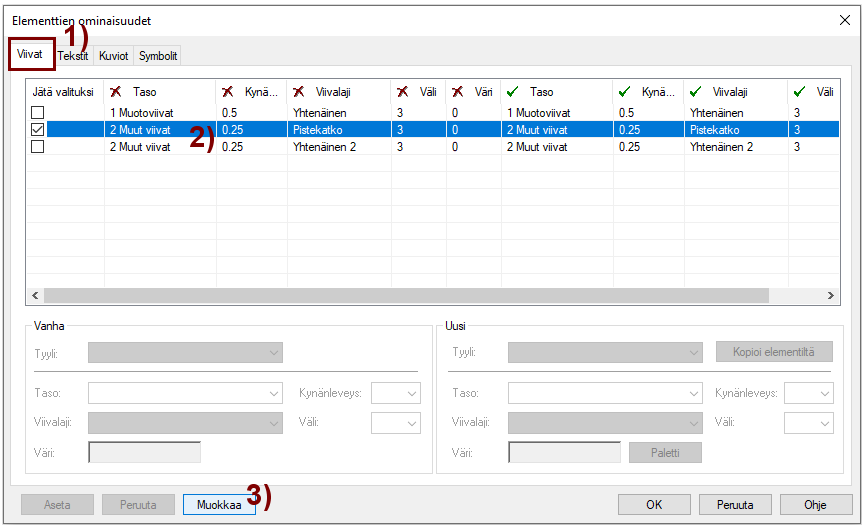The width and height of the screenshot is (866, 528).
Task: Expand the Taso dropdown in Uusi section
Action: tap(605, 393)
